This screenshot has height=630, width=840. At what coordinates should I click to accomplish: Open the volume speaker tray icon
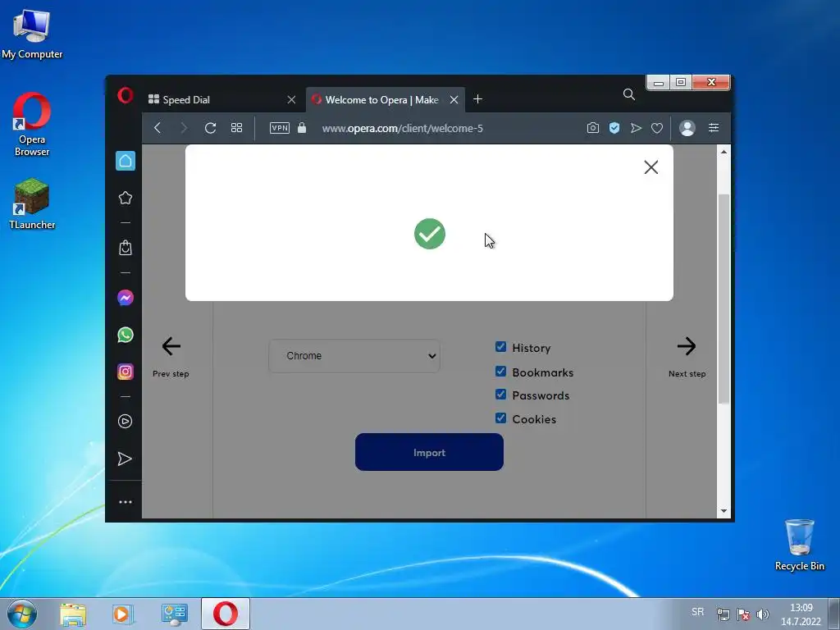tap(762, 614)
